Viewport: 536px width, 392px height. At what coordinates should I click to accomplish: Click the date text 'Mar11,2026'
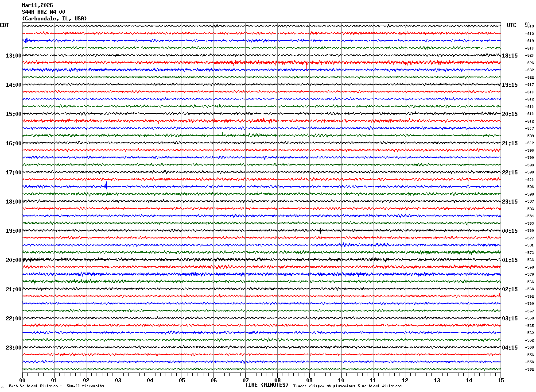[37, 5]
